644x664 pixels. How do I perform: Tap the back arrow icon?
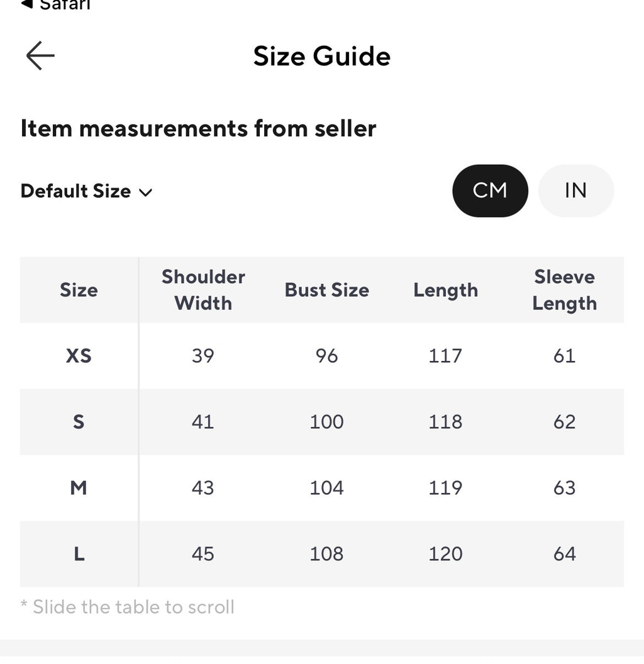[40, 55]
